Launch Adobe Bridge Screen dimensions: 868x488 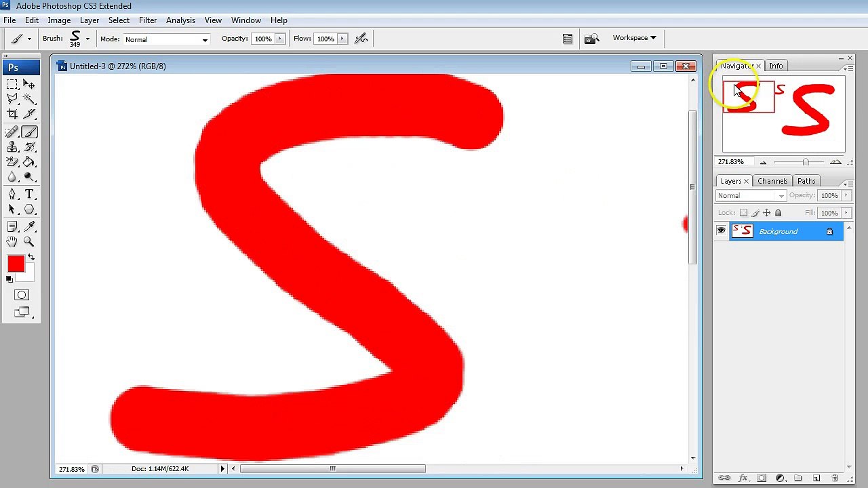click(x=591, y=39)
